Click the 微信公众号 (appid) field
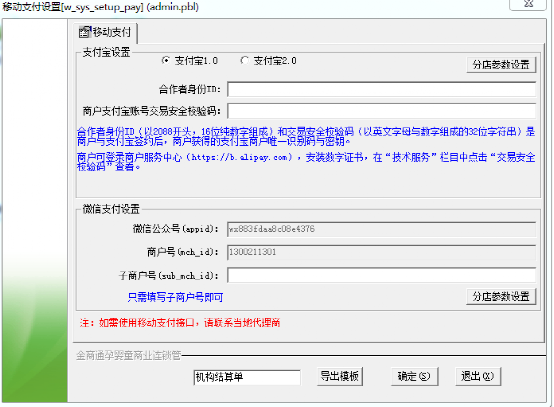Viewport: 554px width, 407px height. (x=382, y=229)
